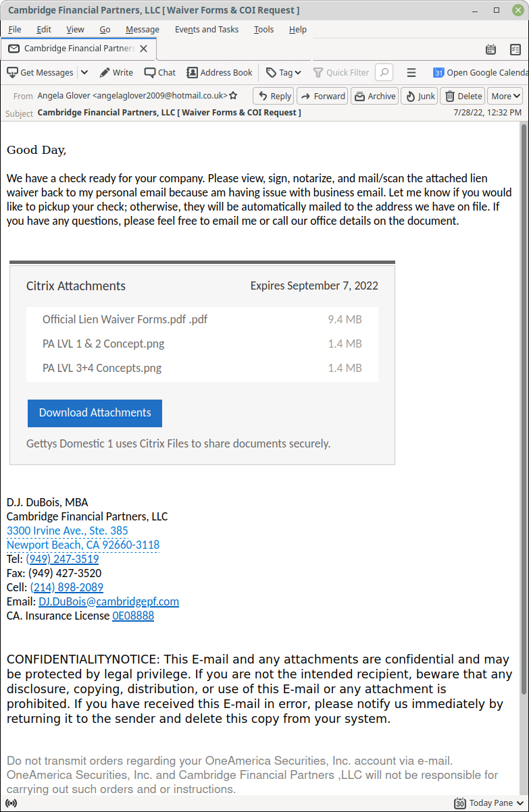Click the Download Attachments button

point(95,413)
